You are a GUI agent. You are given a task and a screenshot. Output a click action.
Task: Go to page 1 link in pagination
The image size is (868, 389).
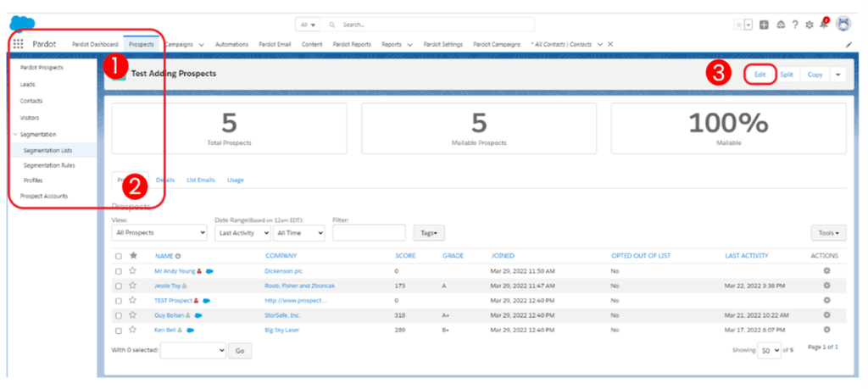(x=836, y=347)
